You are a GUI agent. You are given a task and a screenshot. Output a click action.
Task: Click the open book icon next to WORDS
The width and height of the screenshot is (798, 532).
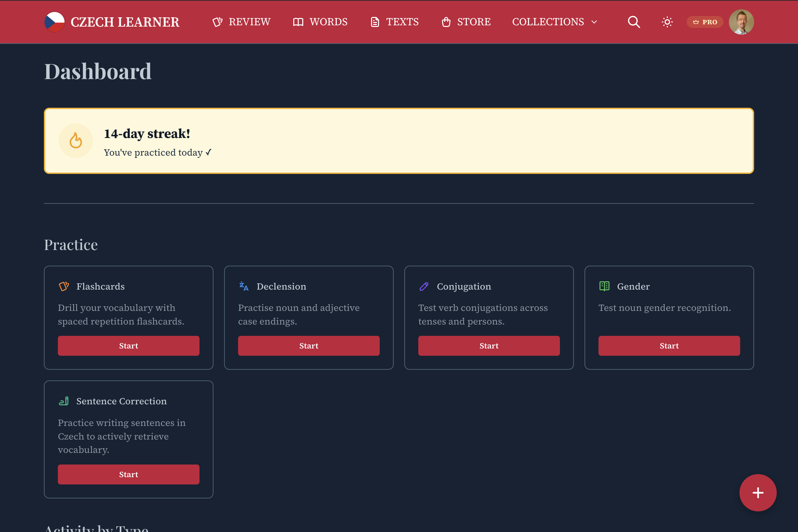pos(298,22)
